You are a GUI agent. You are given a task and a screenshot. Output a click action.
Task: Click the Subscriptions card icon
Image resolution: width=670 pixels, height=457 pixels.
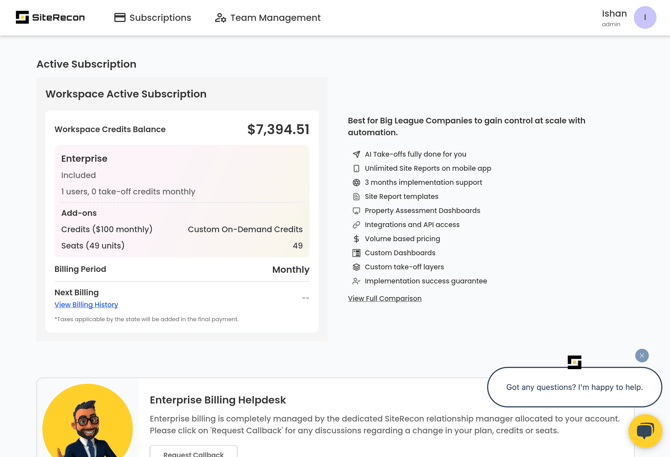click(120, 18)
